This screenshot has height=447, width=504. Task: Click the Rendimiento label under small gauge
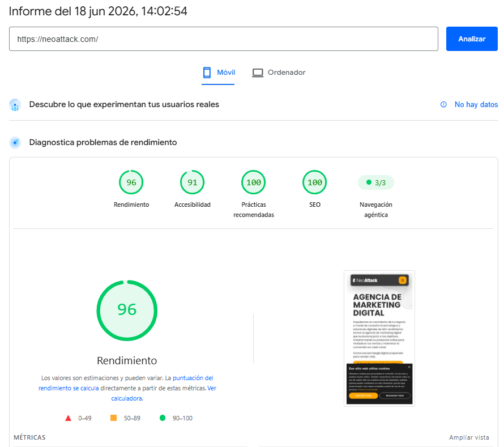131,205
